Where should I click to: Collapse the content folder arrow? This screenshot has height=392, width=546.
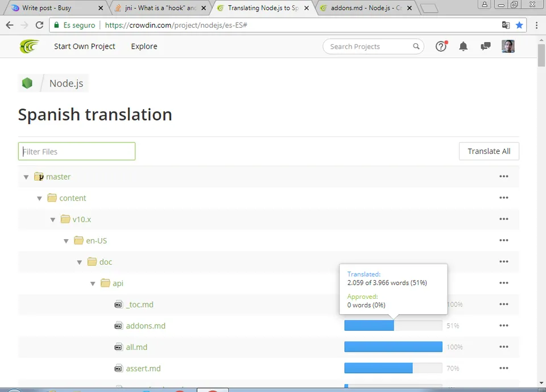tap(39, 198)
